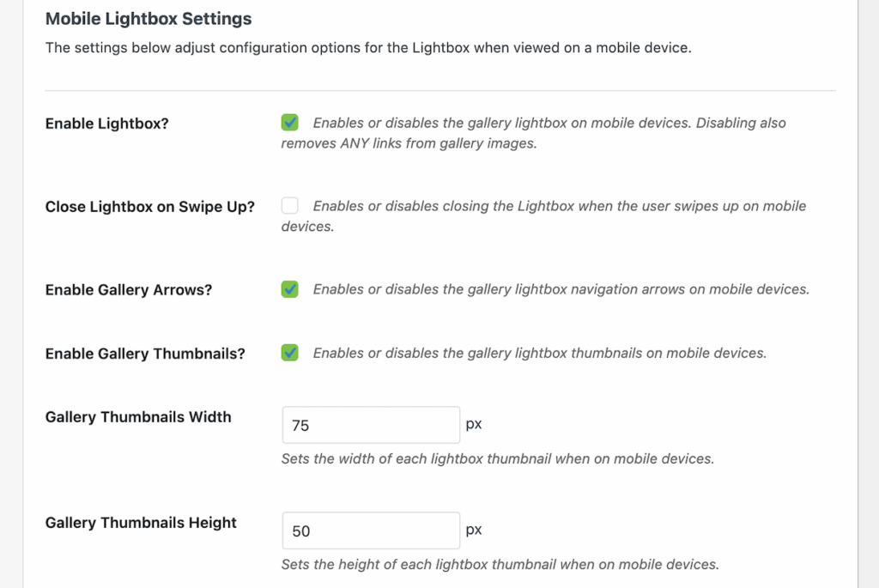Toggle the green Enable Lightbox checkmark off
879x588 pixels.
coord(289,122)
